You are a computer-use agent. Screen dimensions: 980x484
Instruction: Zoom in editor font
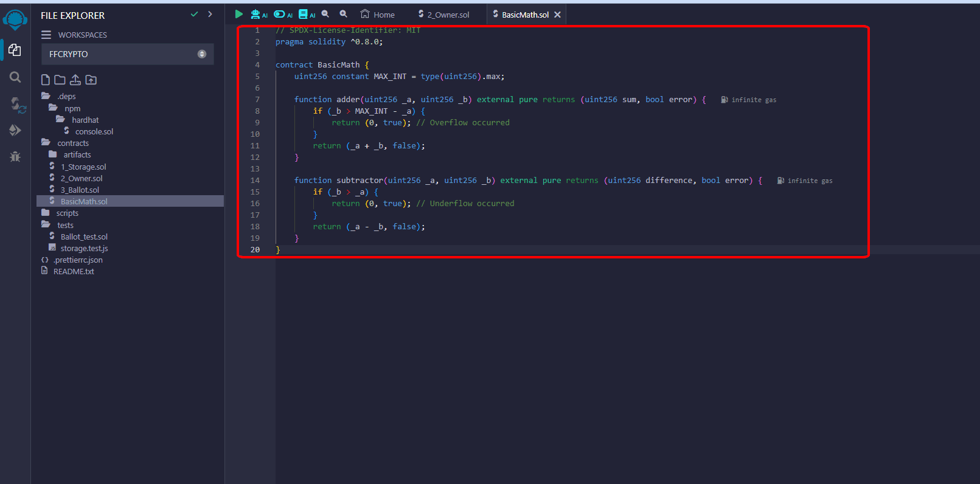[x=344, y=14]
